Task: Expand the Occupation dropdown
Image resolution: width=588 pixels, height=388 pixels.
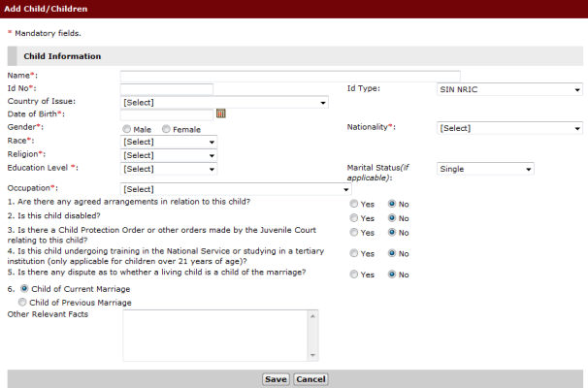Action: tap(236, 189)
